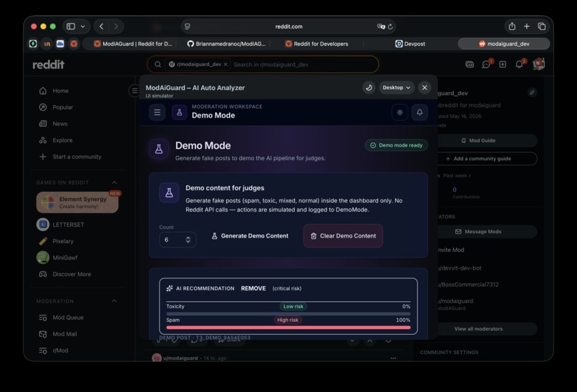Switch to the Briannamedranoc/ModIAG GitHub tab
577x392 pixels.
[226, 44]
